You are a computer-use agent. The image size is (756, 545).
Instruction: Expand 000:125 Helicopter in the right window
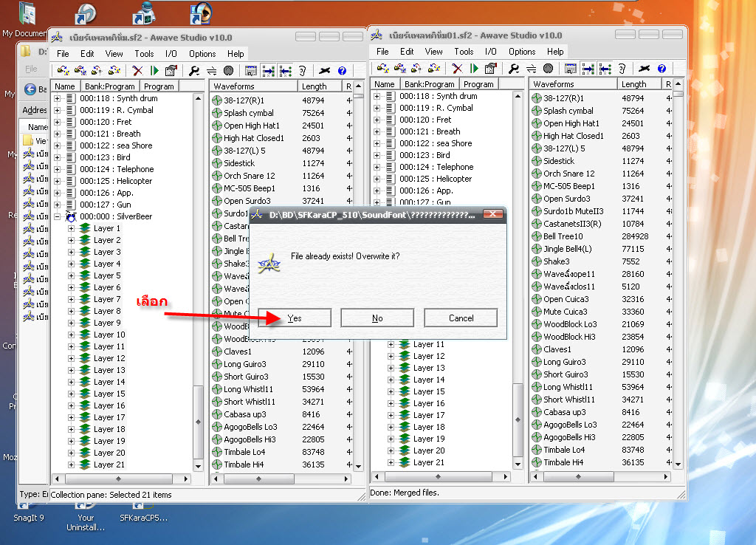pos(377,179)
